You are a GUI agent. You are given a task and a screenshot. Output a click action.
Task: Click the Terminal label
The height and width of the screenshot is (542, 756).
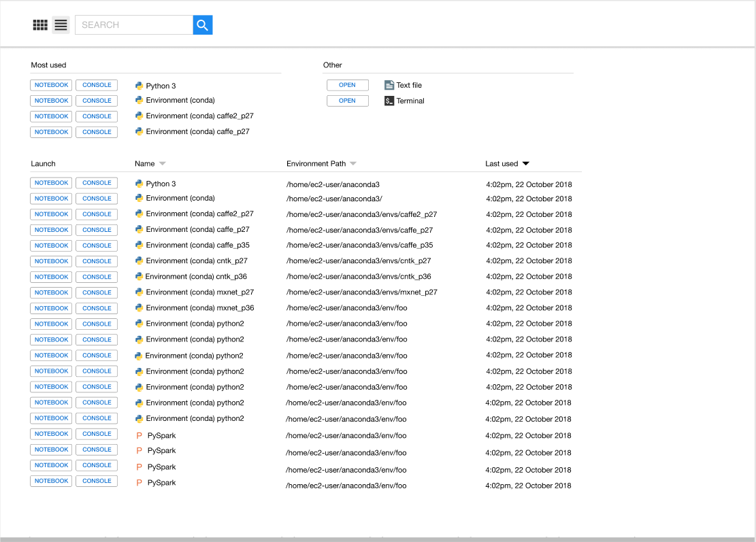(410, 101)
